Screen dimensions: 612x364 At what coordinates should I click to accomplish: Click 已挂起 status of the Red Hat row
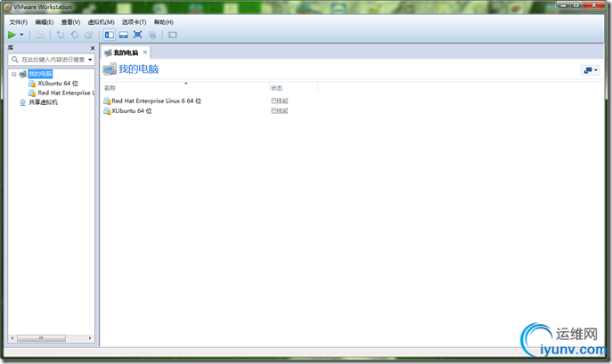280,101
